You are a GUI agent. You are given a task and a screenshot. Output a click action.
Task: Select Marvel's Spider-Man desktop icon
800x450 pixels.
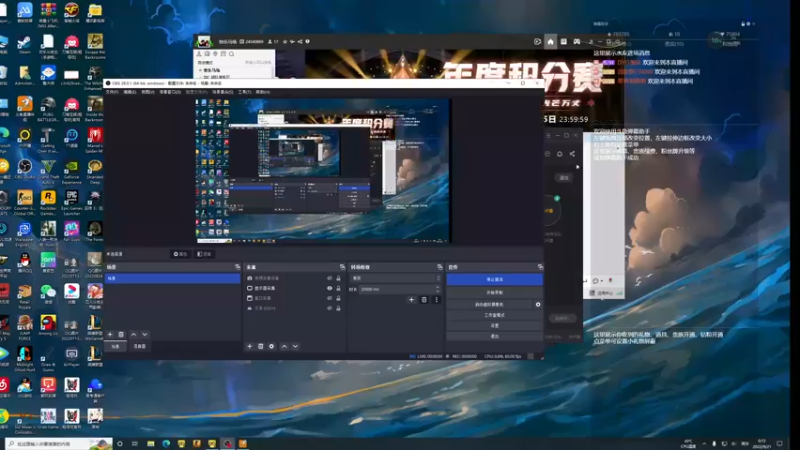[x=95, y=140]
